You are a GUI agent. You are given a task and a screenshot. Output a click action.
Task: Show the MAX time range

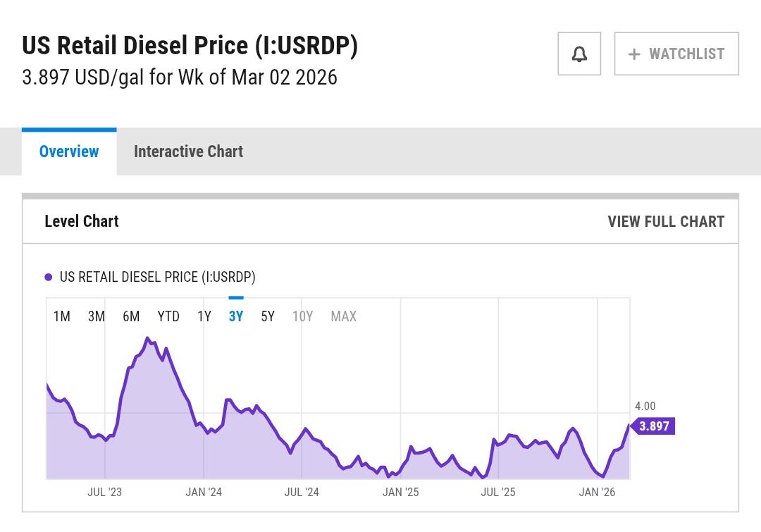click(344, 316)
